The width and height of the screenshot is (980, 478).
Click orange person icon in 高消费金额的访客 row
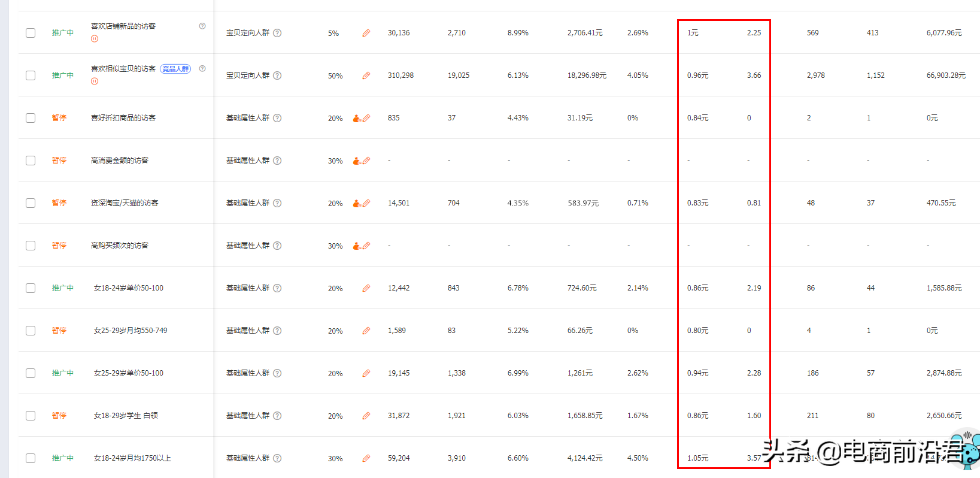pyautogui.click(x=357, y=161)
